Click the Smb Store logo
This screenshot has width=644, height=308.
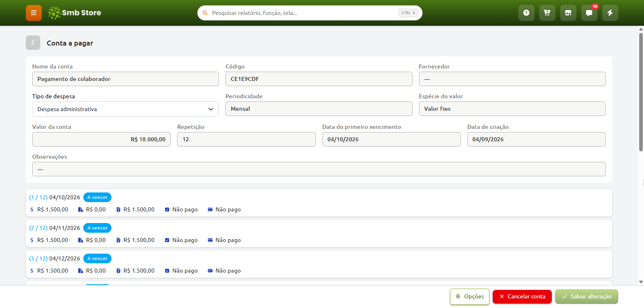(x=74, y=13)
